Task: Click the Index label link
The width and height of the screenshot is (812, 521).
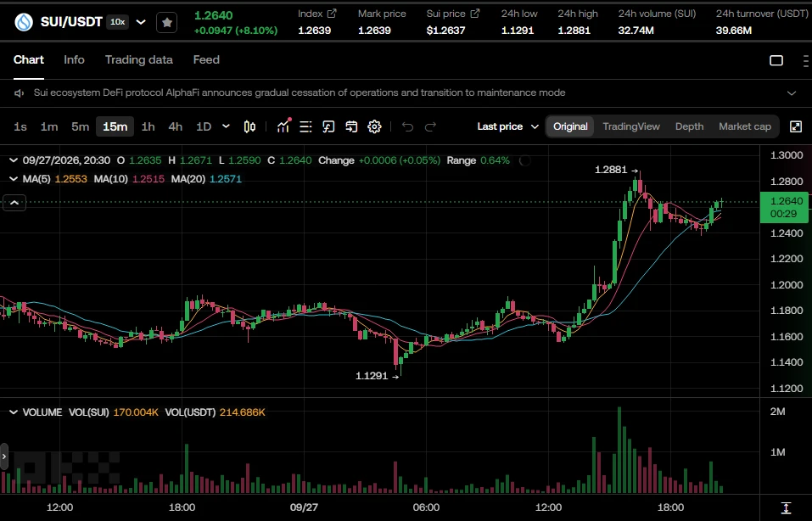Action: pyautogui.click(x=311, y=14)
